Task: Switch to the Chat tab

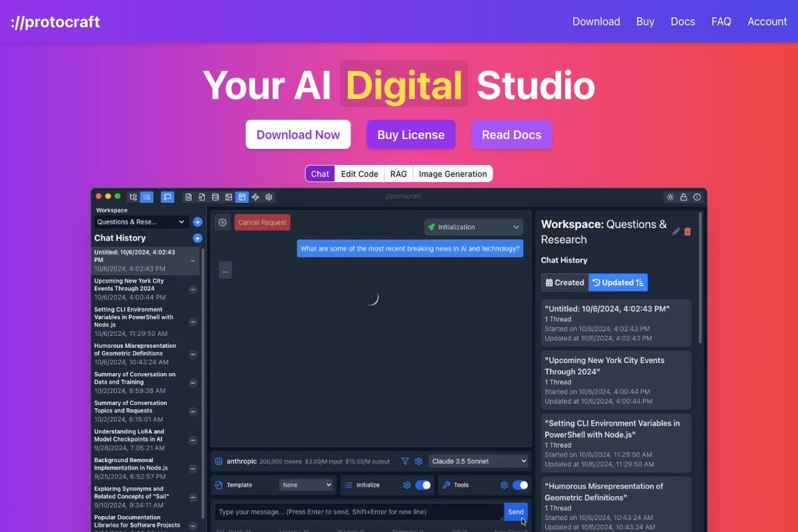Action: pyautogui.click(x=320, y=174)
